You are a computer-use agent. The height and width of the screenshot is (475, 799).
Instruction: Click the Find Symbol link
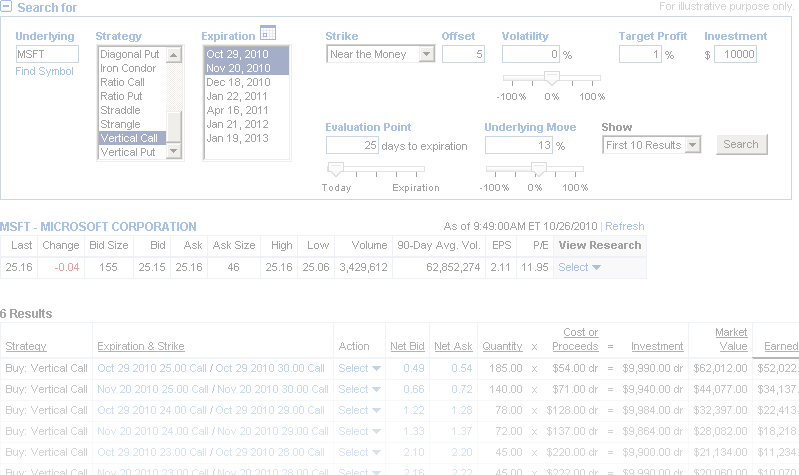click(45, 71)
